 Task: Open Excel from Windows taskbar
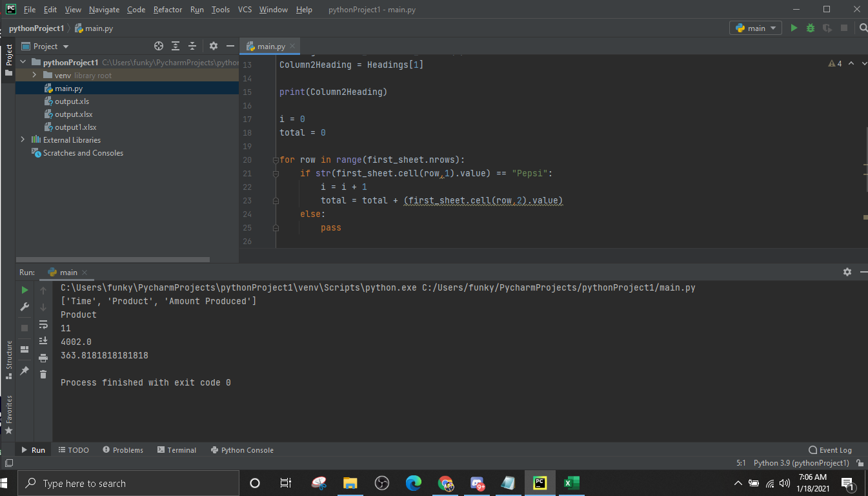572,482
